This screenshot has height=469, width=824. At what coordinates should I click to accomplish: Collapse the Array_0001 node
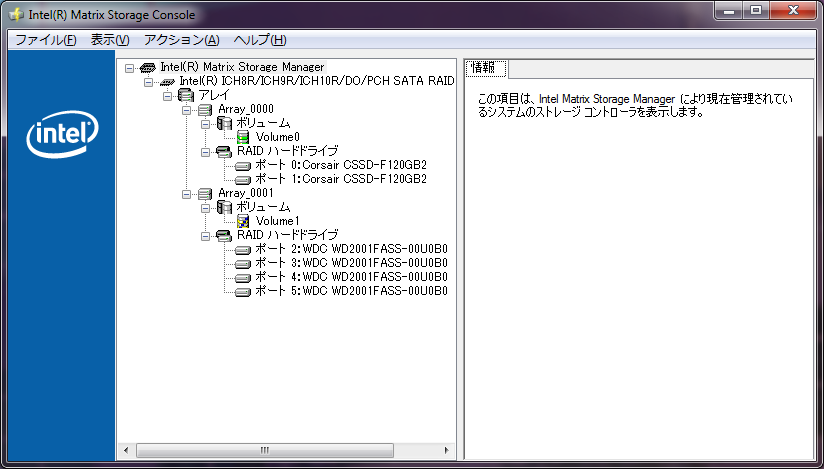click(187, 195)
